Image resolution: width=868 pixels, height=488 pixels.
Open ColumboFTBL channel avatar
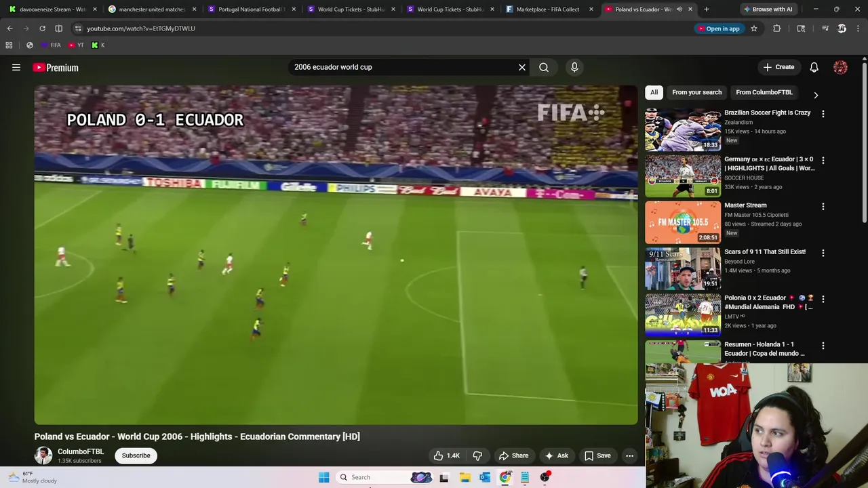pos(43,455)
